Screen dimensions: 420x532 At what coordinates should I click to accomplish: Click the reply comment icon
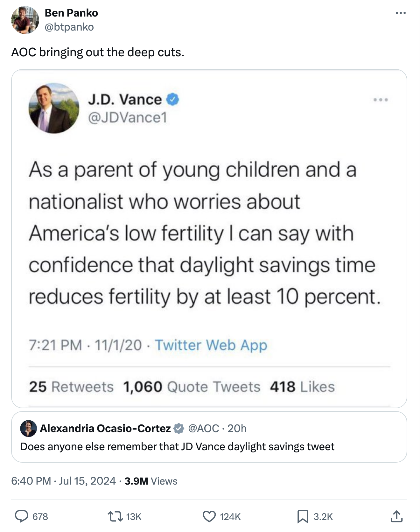click(22, 516)
